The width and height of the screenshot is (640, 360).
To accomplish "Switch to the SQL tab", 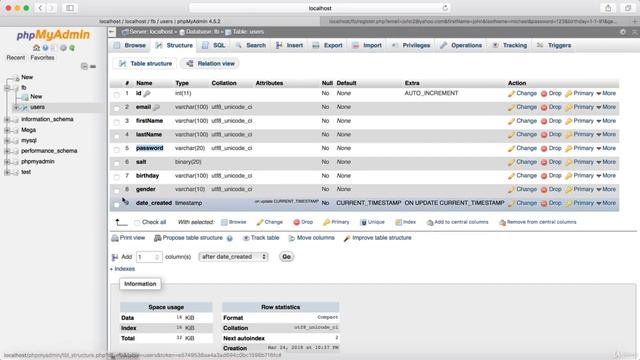I will click(214, 45).
